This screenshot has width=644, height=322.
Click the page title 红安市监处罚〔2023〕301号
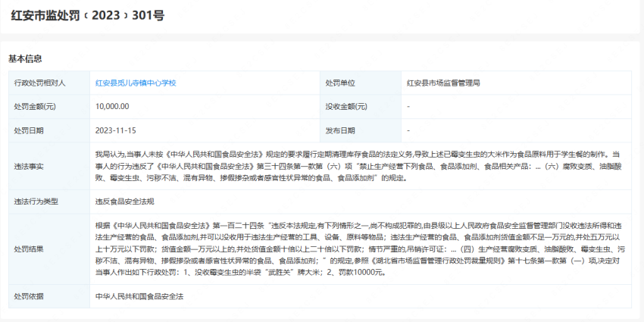point(88,15)
